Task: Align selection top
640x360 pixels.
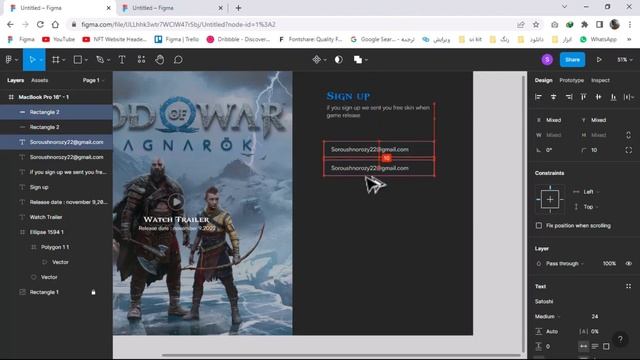Action: [x=583, y=97]
